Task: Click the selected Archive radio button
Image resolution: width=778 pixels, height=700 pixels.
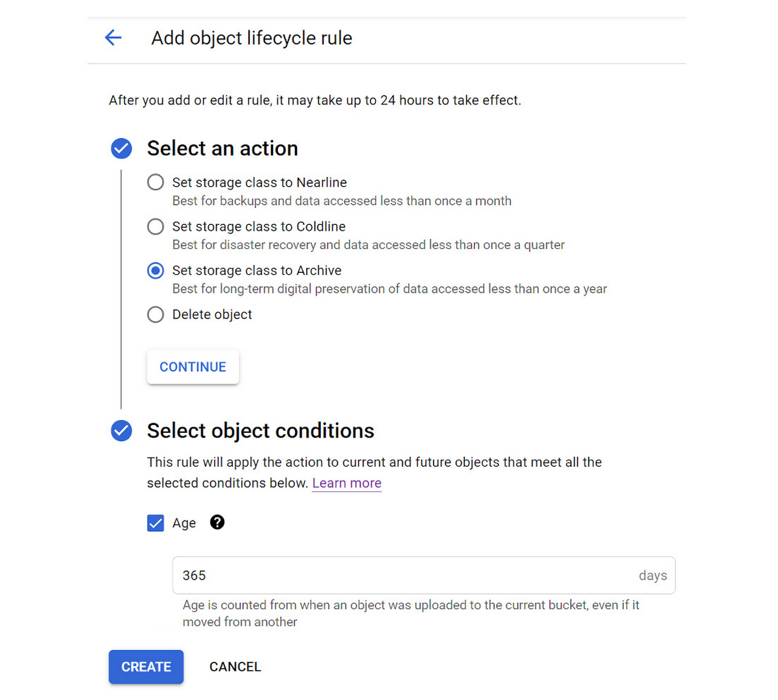Action: pyautogui.click(x=155, y=270)
